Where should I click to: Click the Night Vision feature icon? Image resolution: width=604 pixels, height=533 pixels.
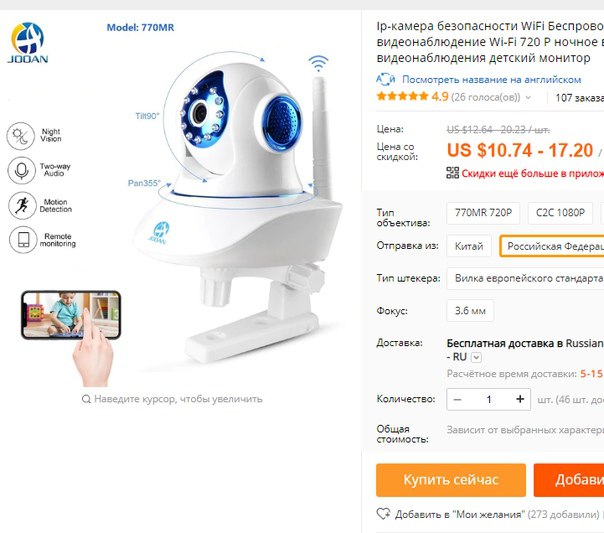click(20, 136)
